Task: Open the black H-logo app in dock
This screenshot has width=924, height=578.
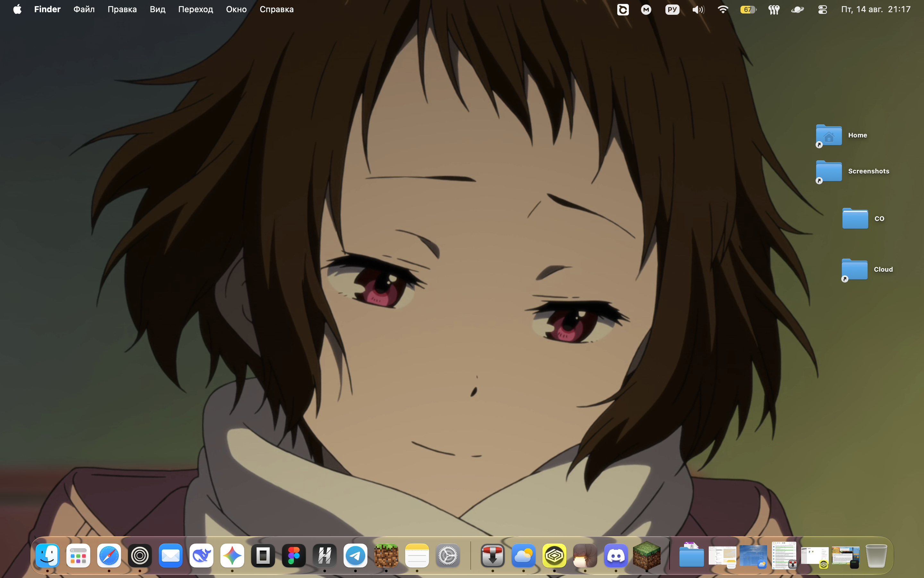Action: pos(325,556)
